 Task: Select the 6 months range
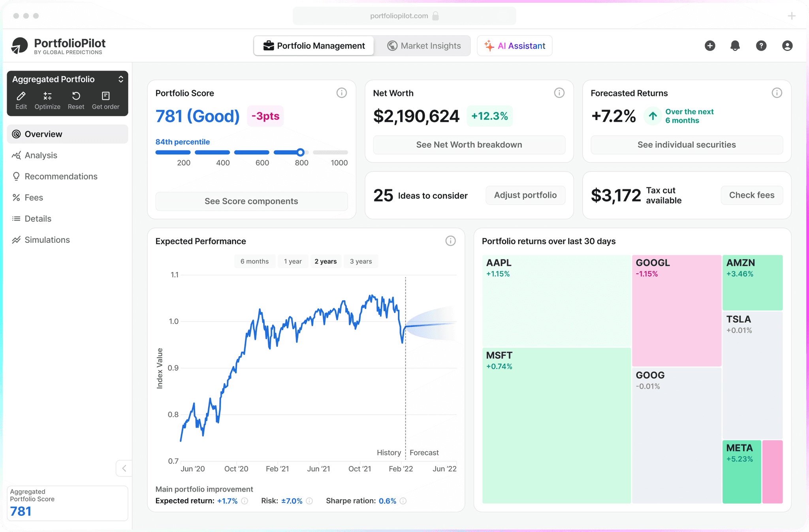point(254,261)
